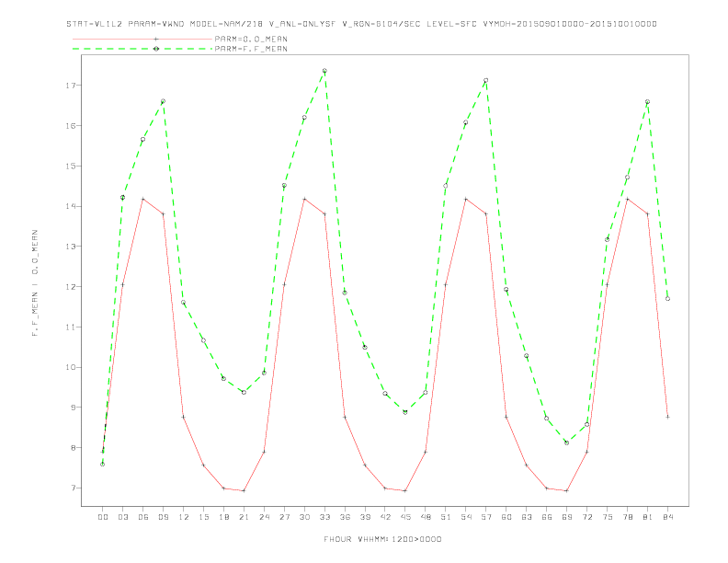The width and height of the screenshot is (728, 563).
Task: Click the legend label PARM=O.O_MEAN
Action: 251,39
